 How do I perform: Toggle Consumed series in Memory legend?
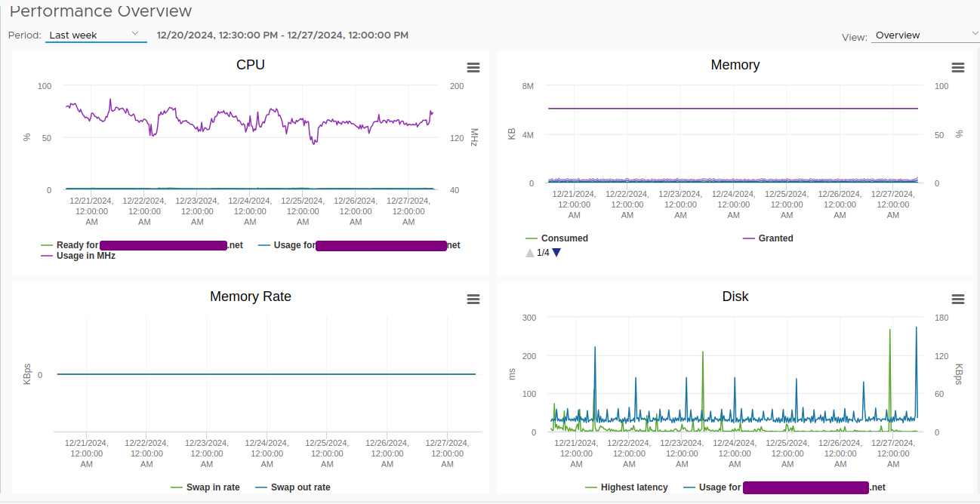564,238
